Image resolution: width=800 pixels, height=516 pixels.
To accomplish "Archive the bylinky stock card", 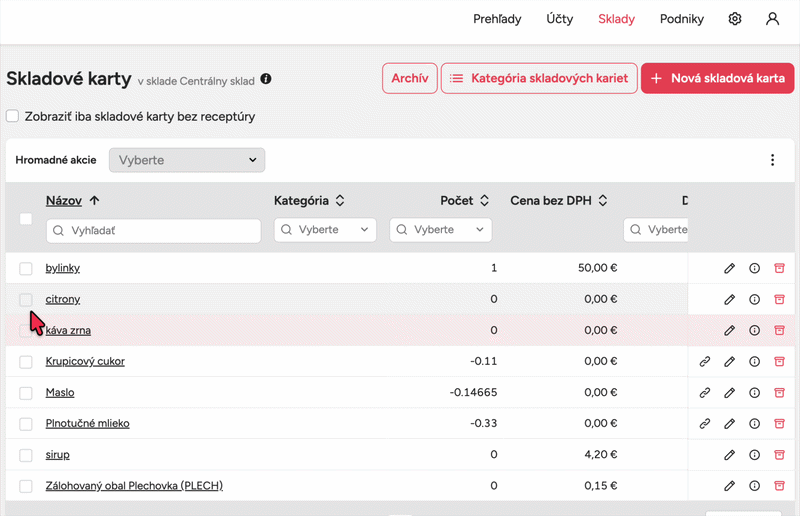I will [779, 268].
